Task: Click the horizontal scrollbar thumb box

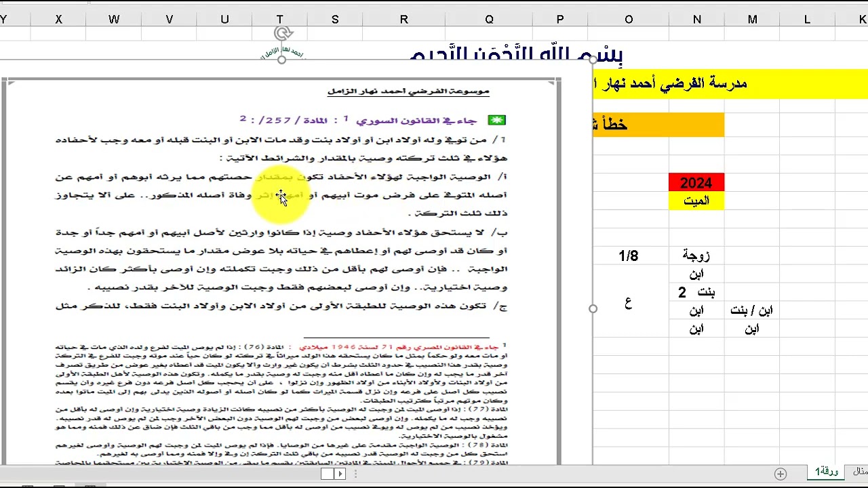Action: pos(327,474)
